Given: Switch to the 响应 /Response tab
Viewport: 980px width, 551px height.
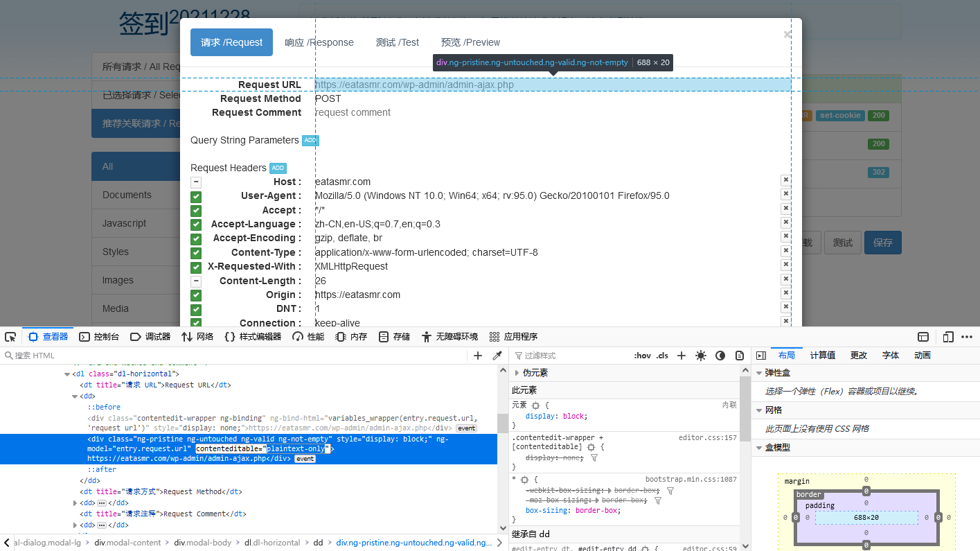Looking at the screenshot, I should tap(319, 42).
